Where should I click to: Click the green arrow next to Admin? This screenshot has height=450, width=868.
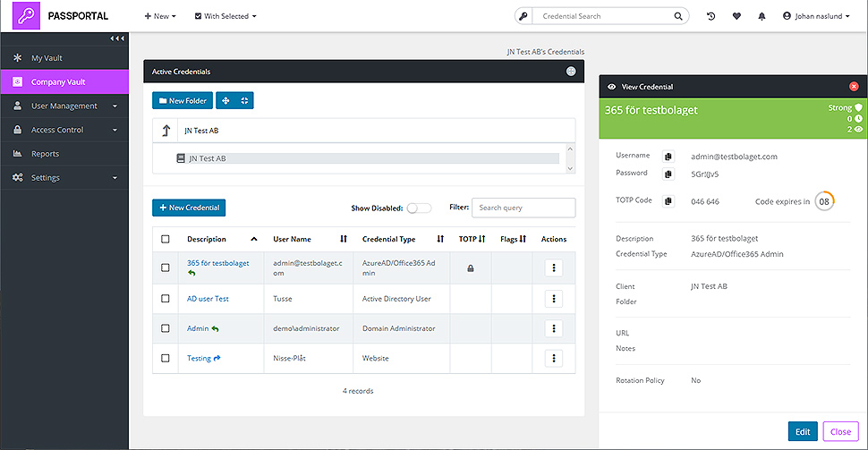coord(215,329)
